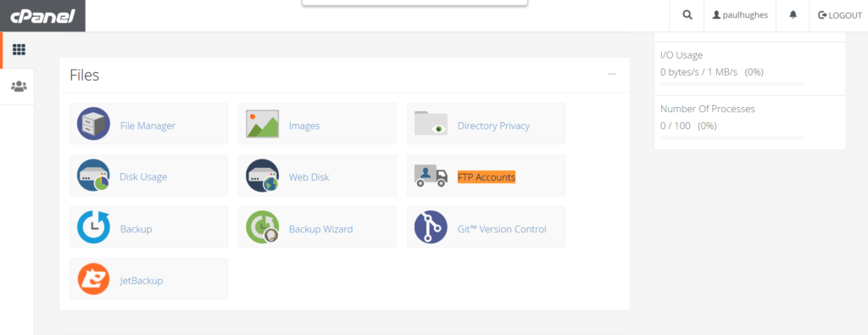868x335 pixels.
Task: Open the Git Version Control icon
Action: click(x=431, y=227)
